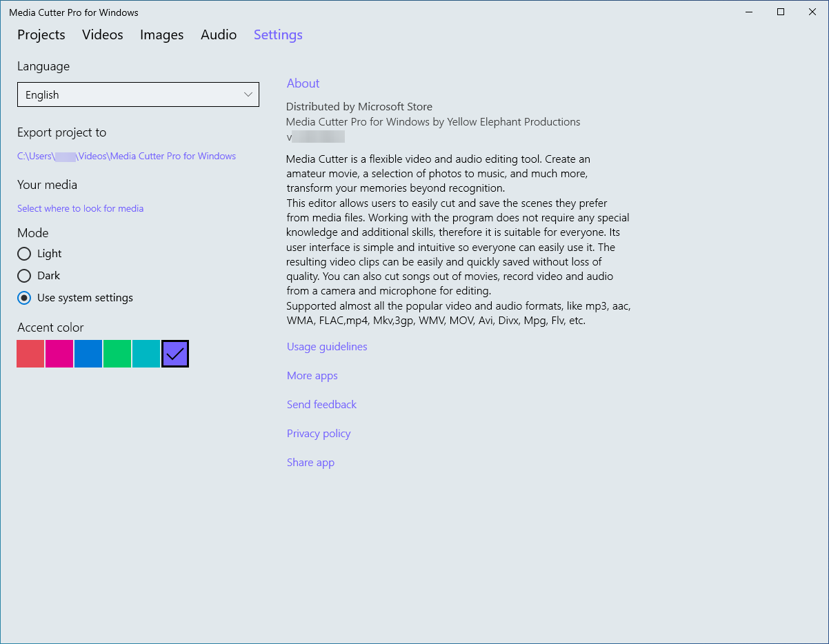Open the Usage guidelines link
829x644 pixels.
click(327, 346)
